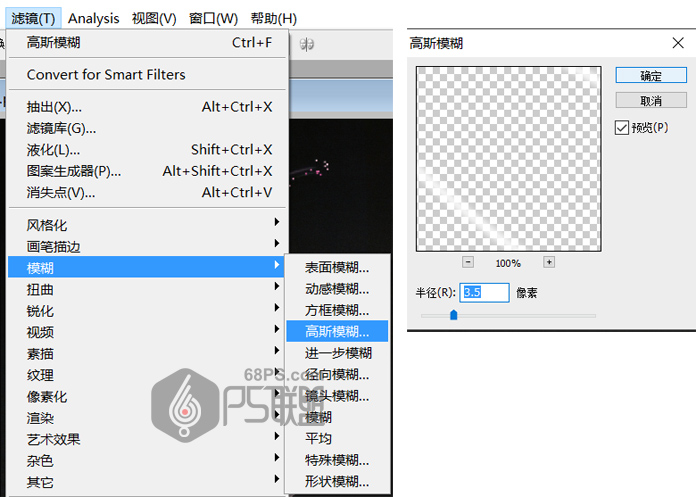Expand the 杂色 submenu
Screen dimensions: 696x497
point(148,461)
